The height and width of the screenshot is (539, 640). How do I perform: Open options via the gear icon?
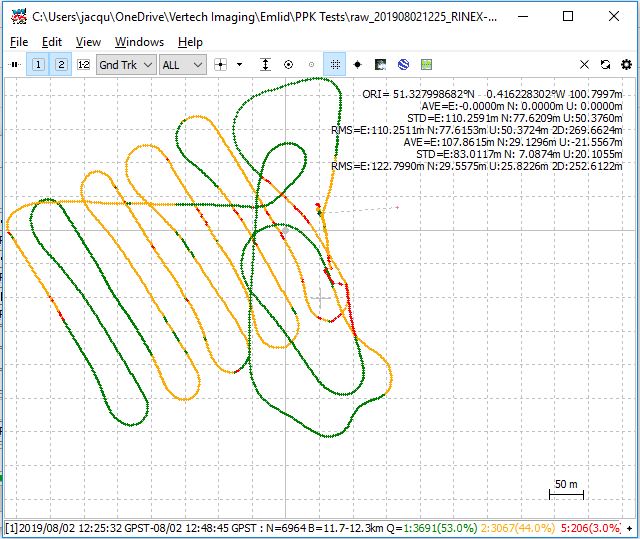click(x=626, y=64)
